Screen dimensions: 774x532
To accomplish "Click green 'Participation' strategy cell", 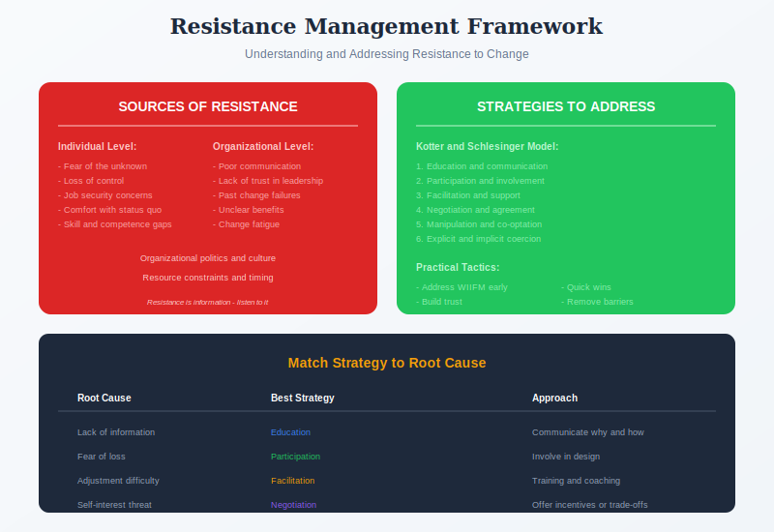I will point(296,457).
